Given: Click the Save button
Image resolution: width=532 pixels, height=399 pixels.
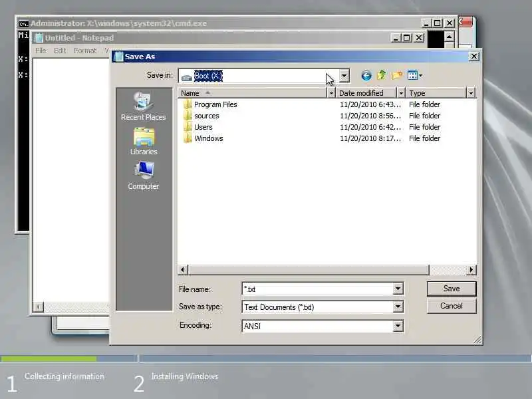Looking at the screenshot, I should (452, 289).
